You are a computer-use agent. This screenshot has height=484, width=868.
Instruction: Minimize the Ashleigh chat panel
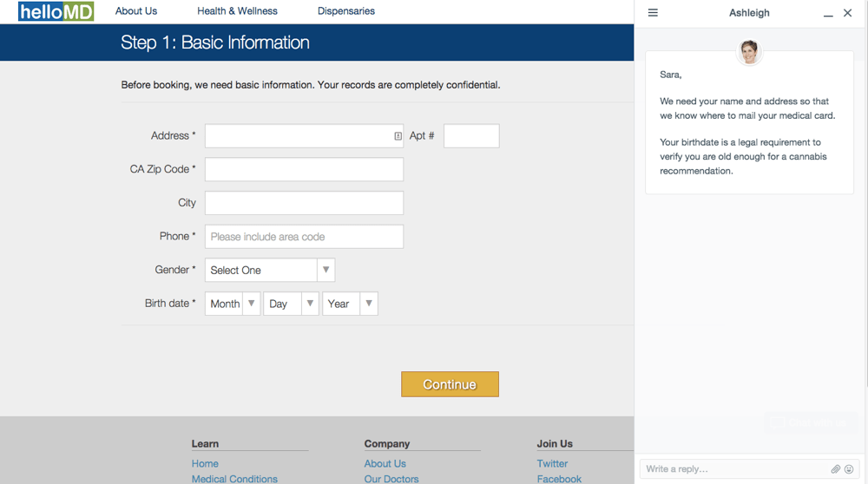point(828,14)
